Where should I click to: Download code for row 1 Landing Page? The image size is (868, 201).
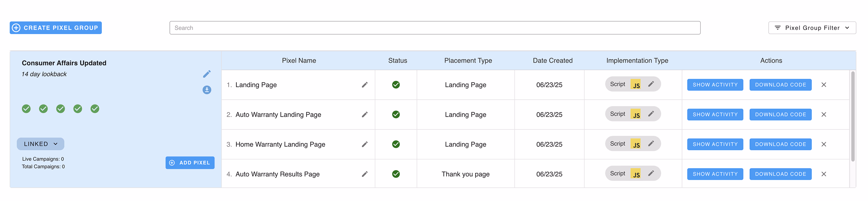pyautogui.click(x=781, y=85)
